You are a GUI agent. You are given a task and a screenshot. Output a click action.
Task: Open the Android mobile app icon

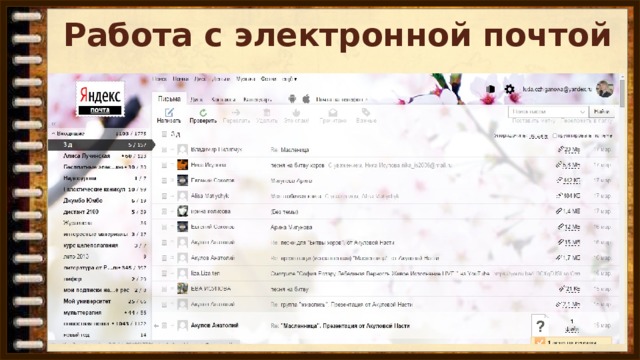tap(292, 98)
